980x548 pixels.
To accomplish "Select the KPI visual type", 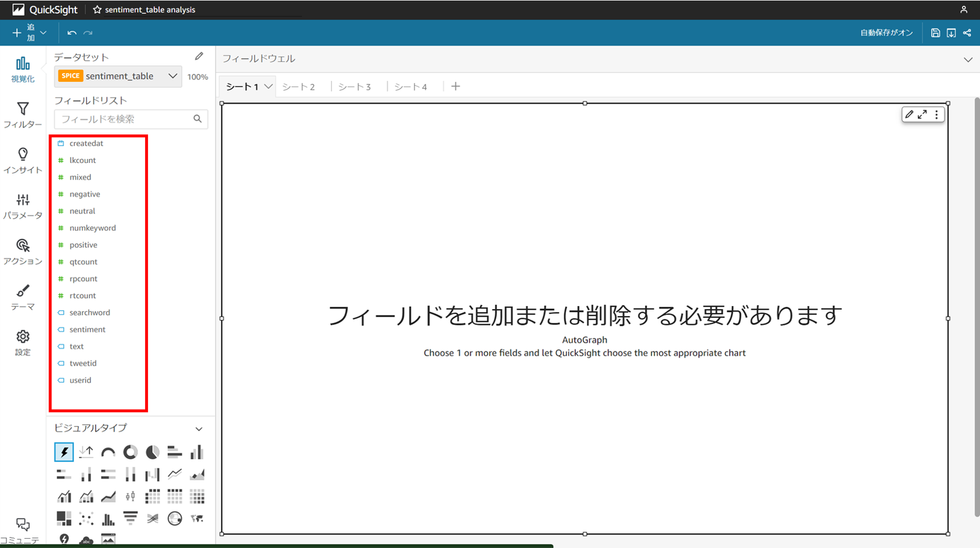I will (x=86, y=452).
